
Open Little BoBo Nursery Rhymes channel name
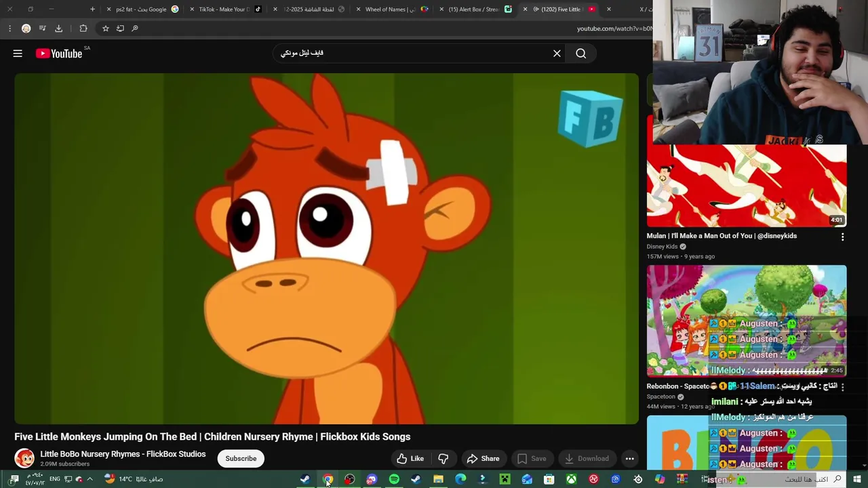click(123, 454)
